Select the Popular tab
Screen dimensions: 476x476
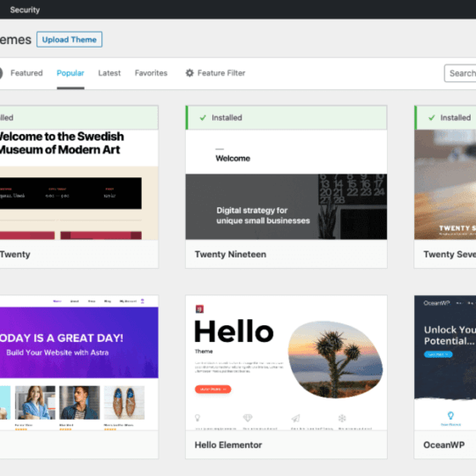tap(71, 73)
